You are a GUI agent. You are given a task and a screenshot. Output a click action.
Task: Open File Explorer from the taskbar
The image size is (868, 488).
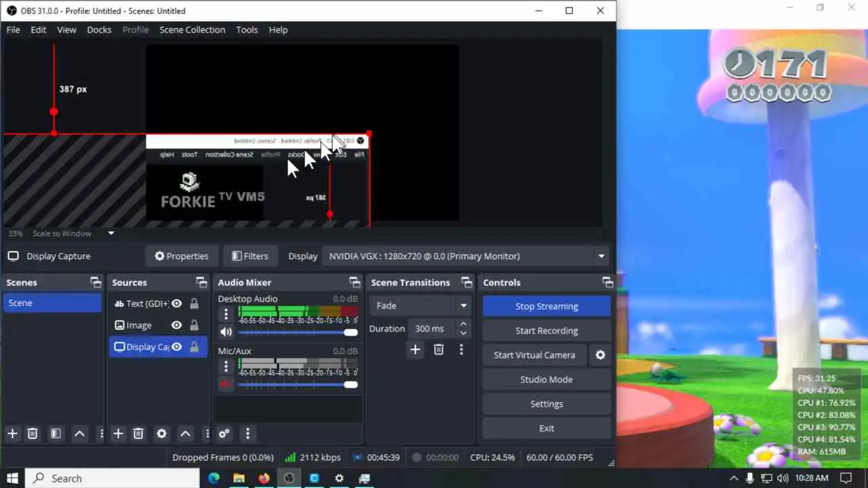coord(239,479)
